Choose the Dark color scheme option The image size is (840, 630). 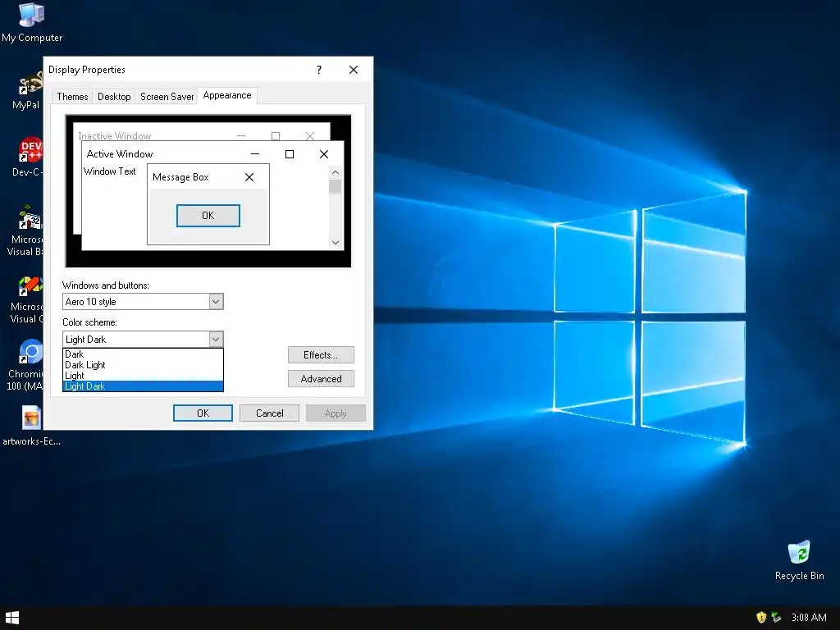tap(143, 354)
